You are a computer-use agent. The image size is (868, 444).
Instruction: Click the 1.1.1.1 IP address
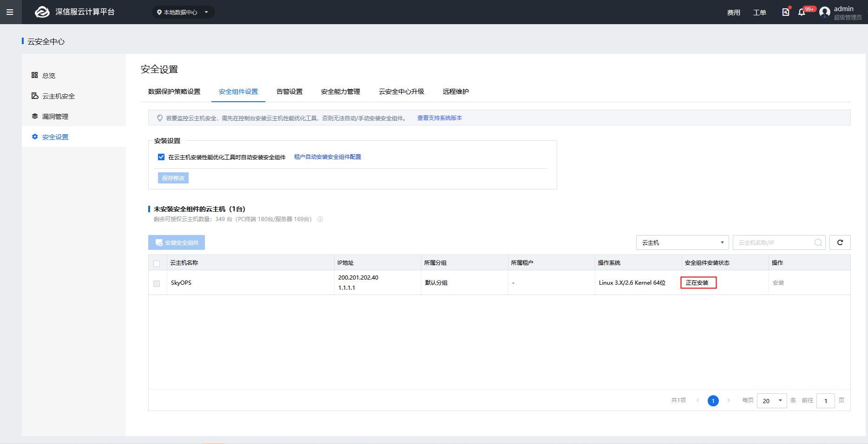coord(347,287)
